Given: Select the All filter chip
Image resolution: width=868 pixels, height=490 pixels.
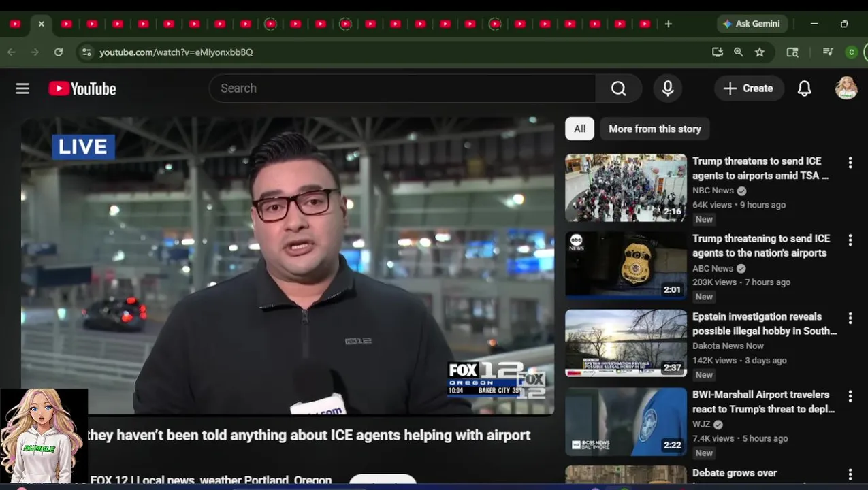Looking at the screenshot, I should tap(579, 129).
